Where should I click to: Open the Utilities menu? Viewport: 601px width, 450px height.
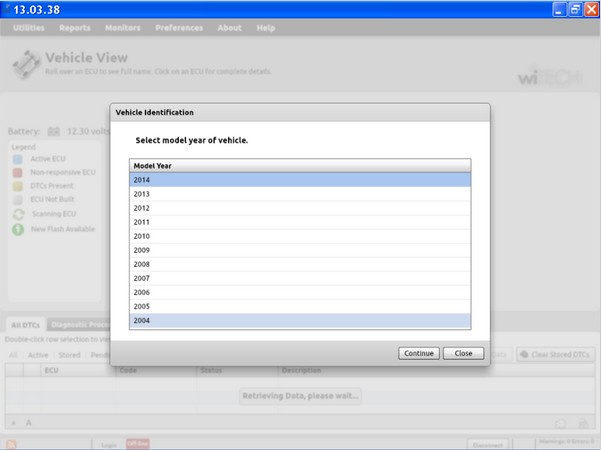(x=29, y=28)
